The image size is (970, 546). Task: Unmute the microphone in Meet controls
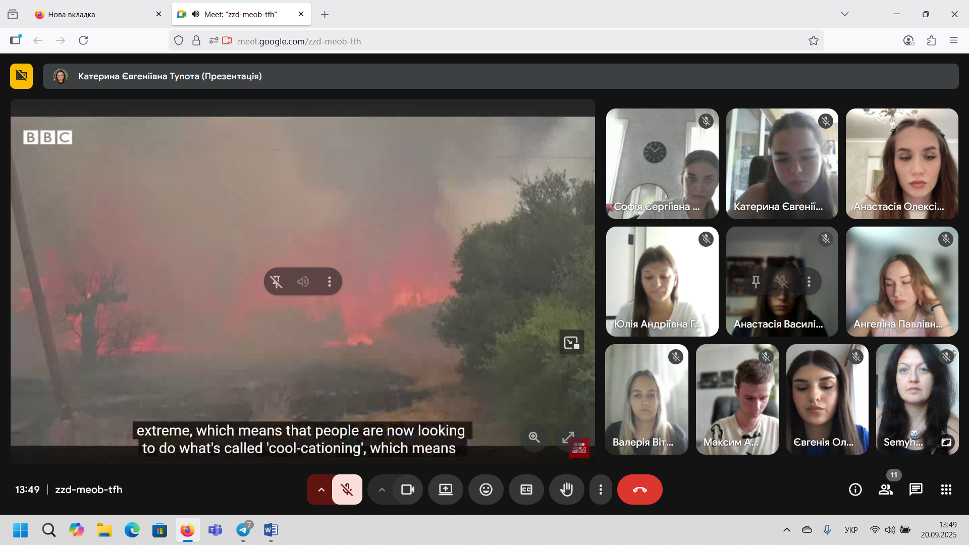coord(346,490)
